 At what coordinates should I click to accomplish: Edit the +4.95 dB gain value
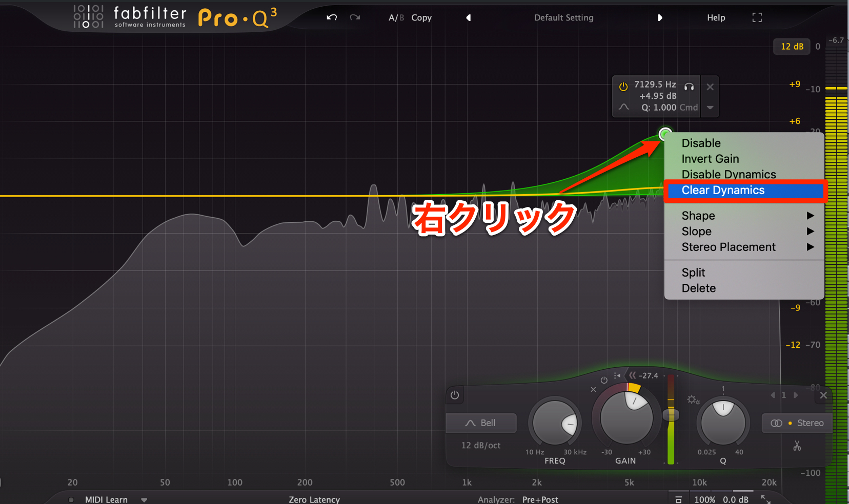tap(658, 96)
